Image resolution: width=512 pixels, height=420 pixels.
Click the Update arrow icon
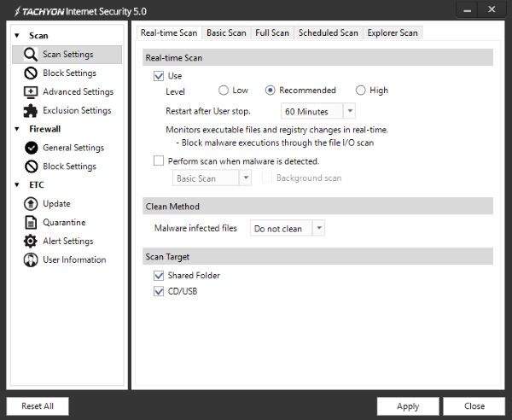coord(31,204)
